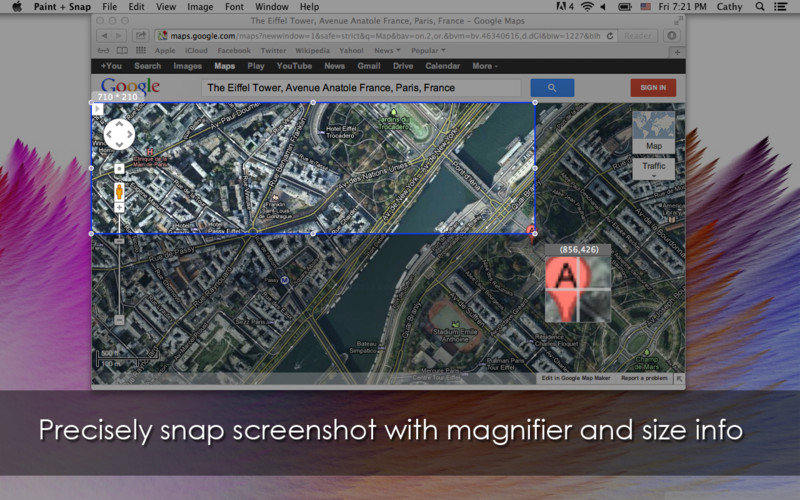Click the Reader button
This screenshot has height=500, width=800.
(637, 36)
